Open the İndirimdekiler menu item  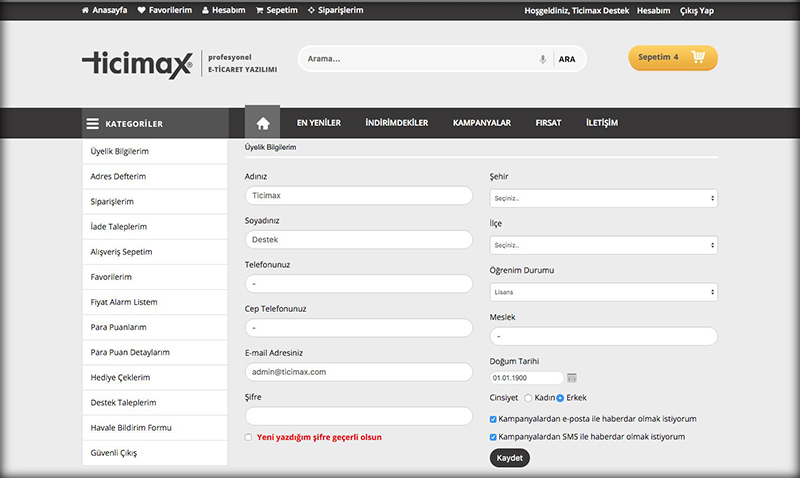396,123
